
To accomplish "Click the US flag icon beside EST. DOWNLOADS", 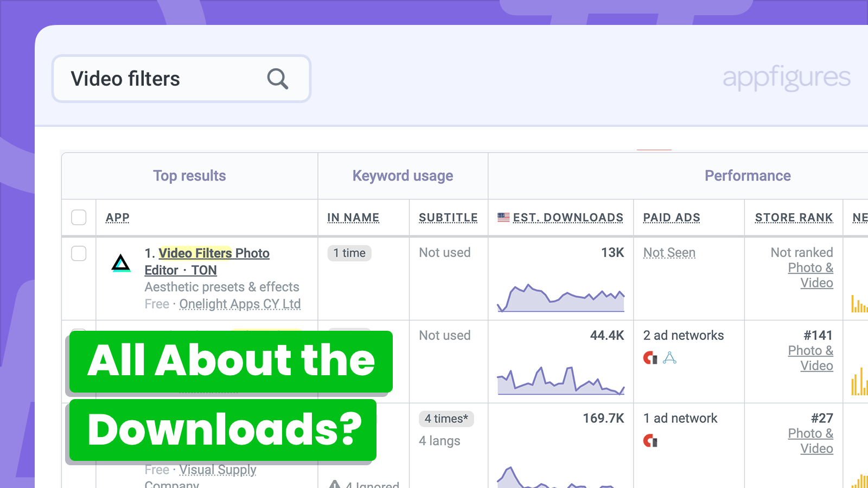I will pyautogui.click(x=503, y=217).
